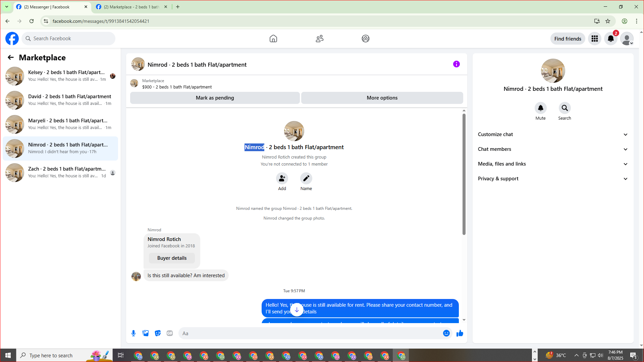Open Kelsey's conversation in Marketplace list
The height and width of the screenshot is (362, 644).
point(60,76)
